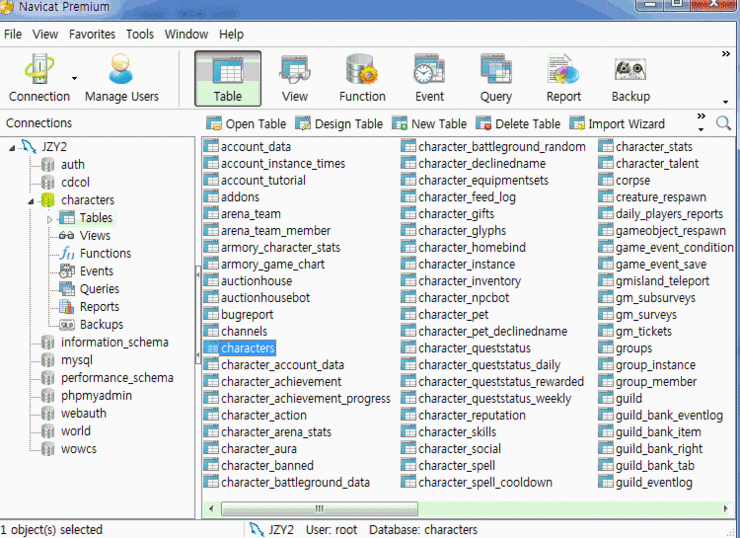
Task: Click the scrollbar left arrow
Action: tap(211, 509)
